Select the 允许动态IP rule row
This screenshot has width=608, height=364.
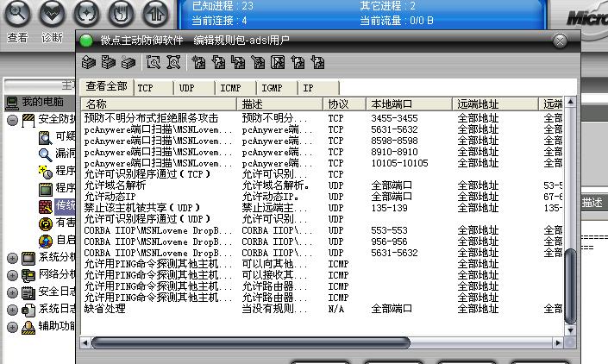[x=322, y=197]
